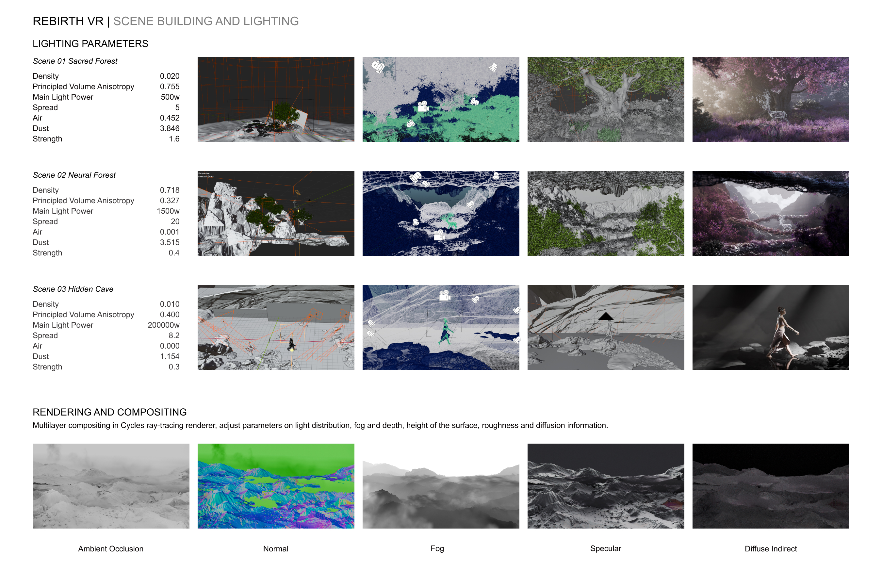
Task: Click the 'RENDERING AND COMPOSITING' heading
Action: [109, 412]
